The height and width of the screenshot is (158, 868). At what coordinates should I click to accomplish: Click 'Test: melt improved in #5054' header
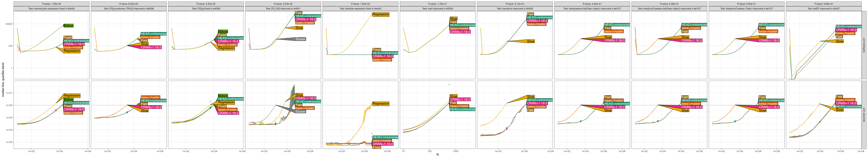[x=437, y=9]
